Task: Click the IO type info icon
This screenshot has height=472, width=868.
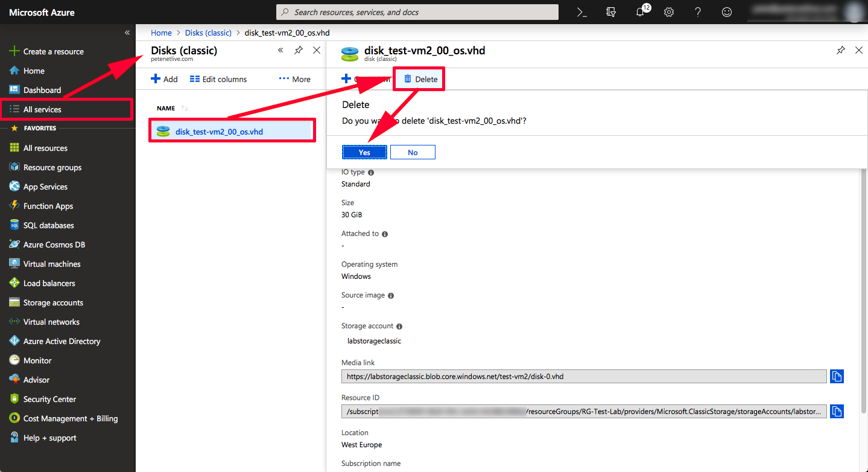Action: pyautogui.click(x=370, y=173)
